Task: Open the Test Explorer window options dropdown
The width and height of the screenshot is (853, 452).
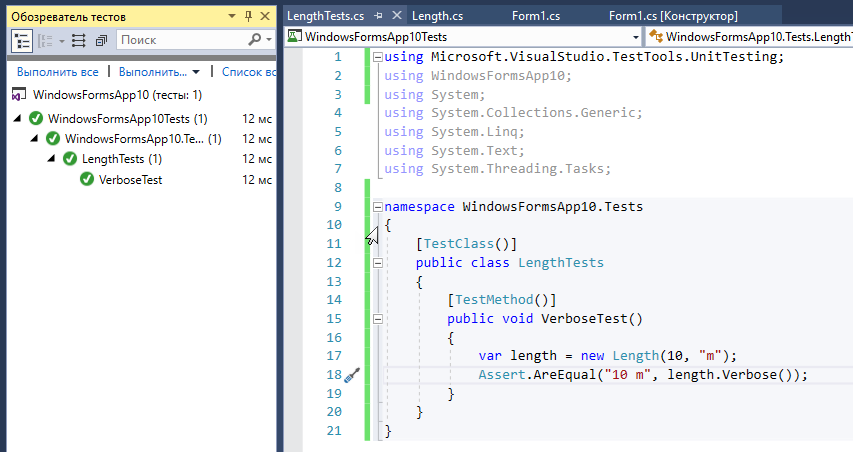Action: click(232, 17)
